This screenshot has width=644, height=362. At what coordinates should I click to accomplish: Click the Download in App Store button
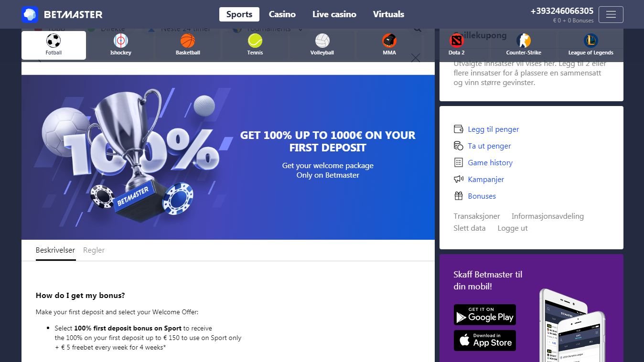click(x=485, y=341)
